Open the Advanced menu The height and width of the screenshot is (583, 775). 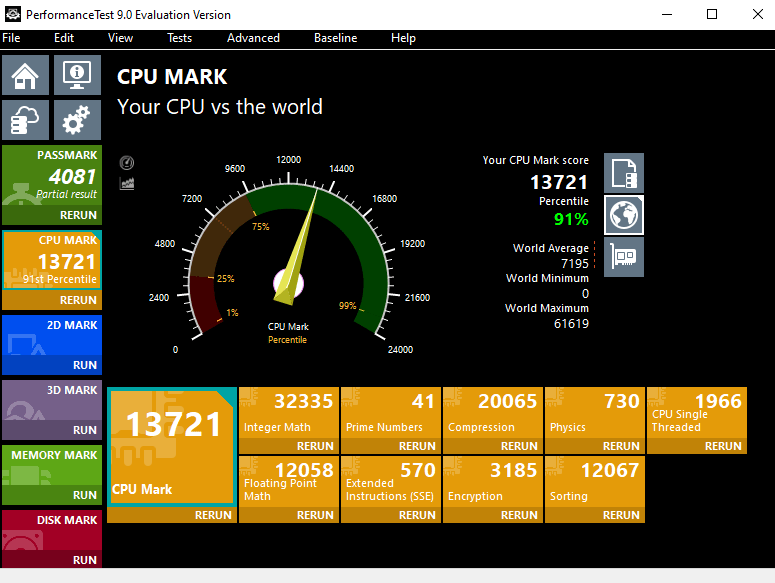(x=253, y=38)
